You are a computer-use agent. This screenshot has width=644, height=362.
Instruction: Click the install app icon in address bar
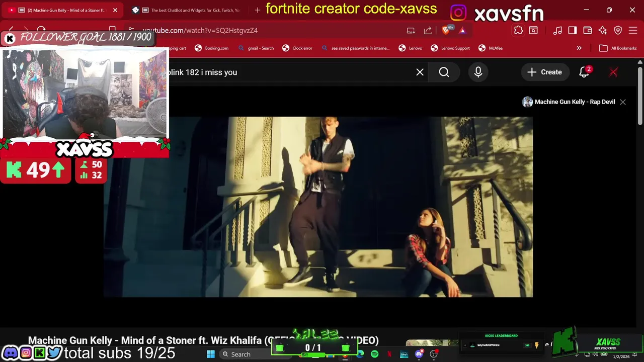pos(411,30)
